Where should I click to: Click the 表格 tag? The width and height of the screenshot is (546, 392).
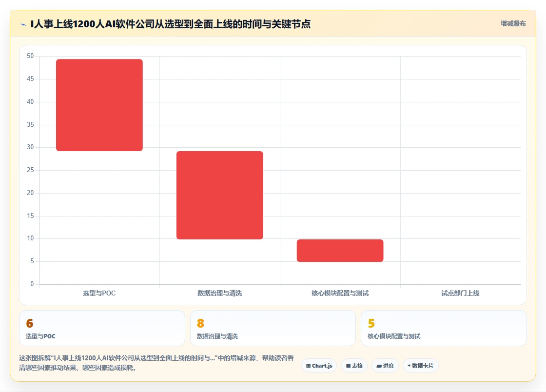354,366
